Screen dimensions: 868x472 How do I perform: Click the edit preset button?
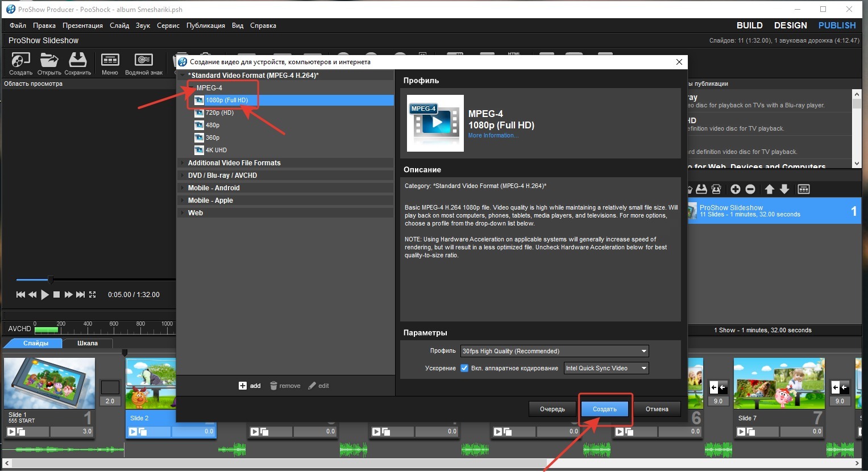[318, 386]
